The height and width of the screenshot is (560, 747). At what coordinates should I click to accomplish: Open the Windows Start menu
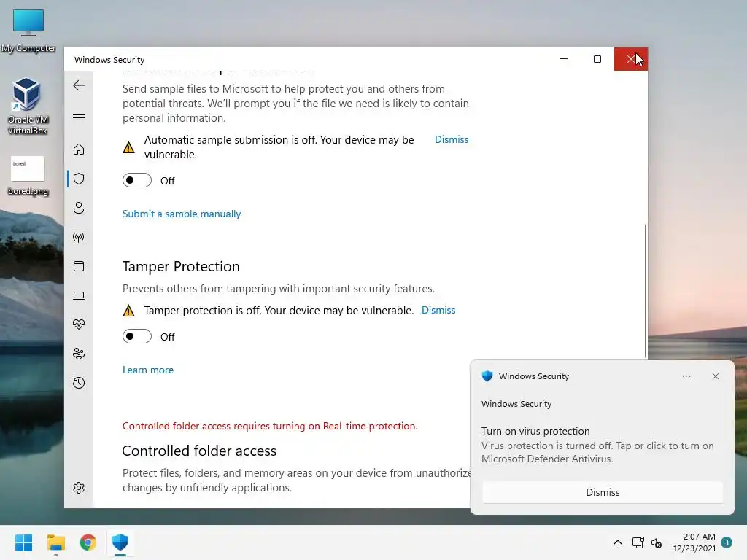[24, 542]
